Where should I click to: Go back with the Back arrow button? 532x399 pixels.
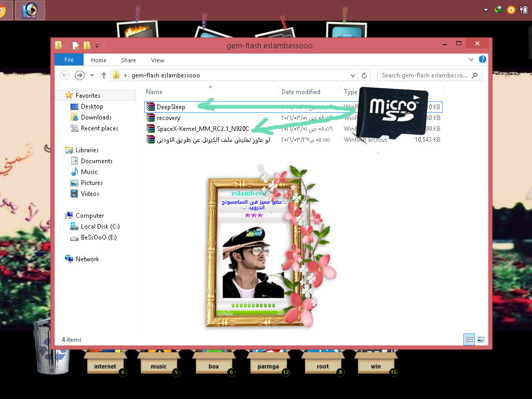point(65,75)
